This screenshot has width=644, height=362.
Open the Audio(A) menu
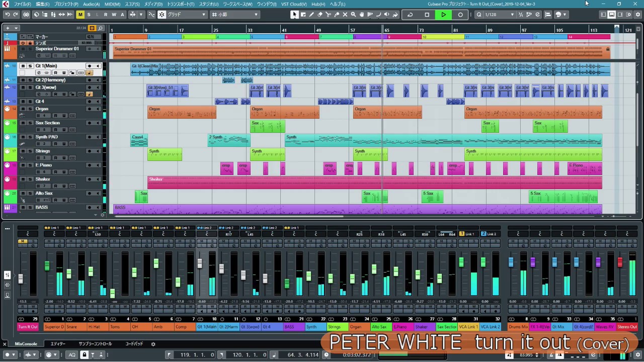[91, 4]
